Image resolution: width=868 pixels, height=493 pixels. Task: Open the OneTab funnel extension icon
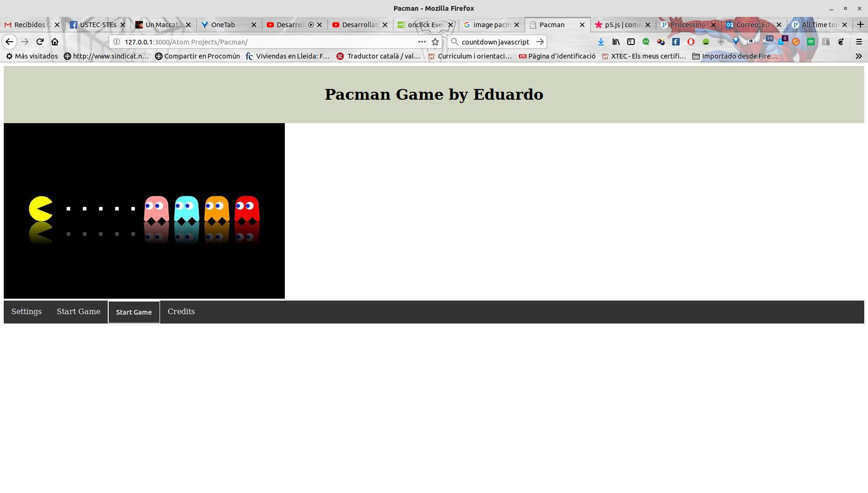pyautogui.click(x=736, y=42)
